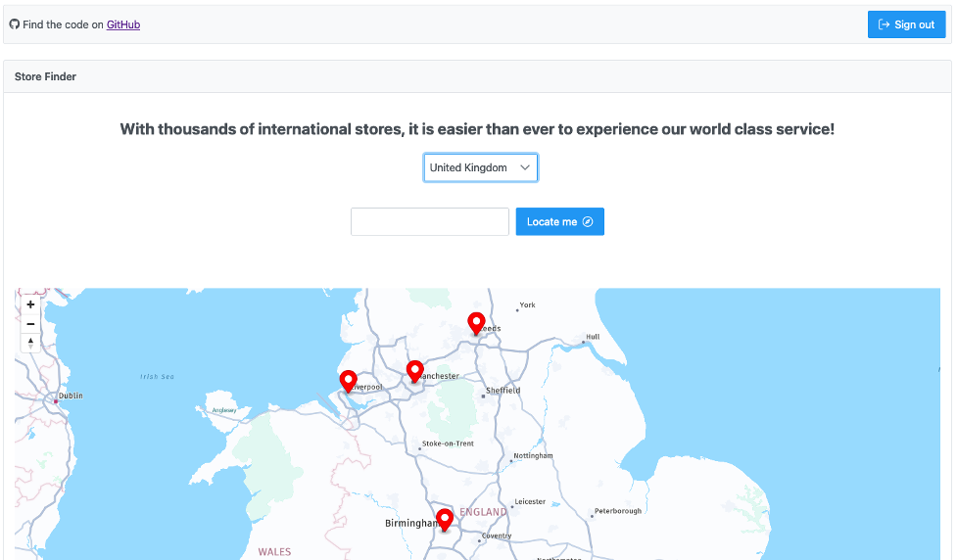Click the ENGLAND label on the map
957x560 pixels.
pos(483,512)
